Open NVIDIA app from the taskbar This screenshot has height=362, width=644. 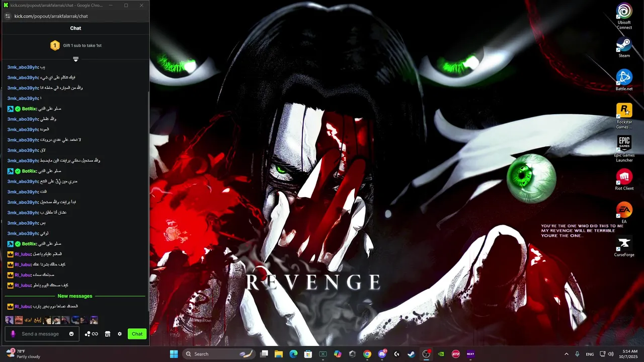[441, 354]
